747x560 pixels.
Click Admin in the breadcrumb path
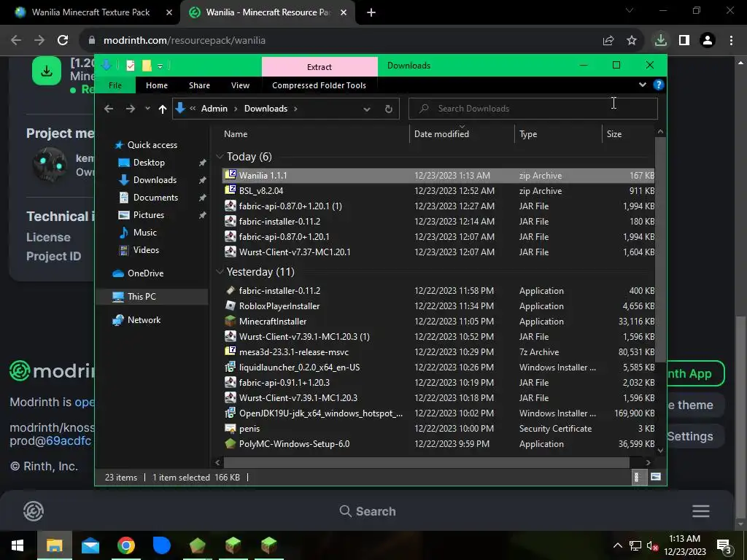(x=214, y=109)
